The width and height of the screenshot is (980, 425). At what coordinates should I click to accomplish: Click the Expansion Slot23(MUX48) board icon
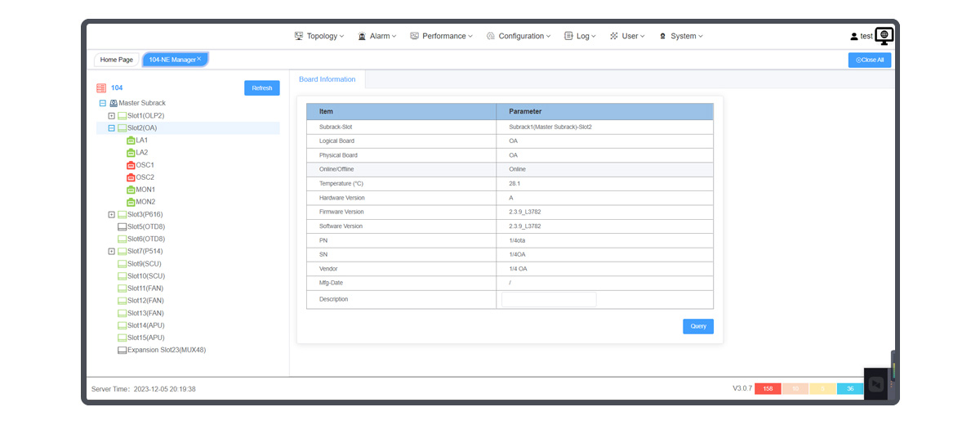122,350
